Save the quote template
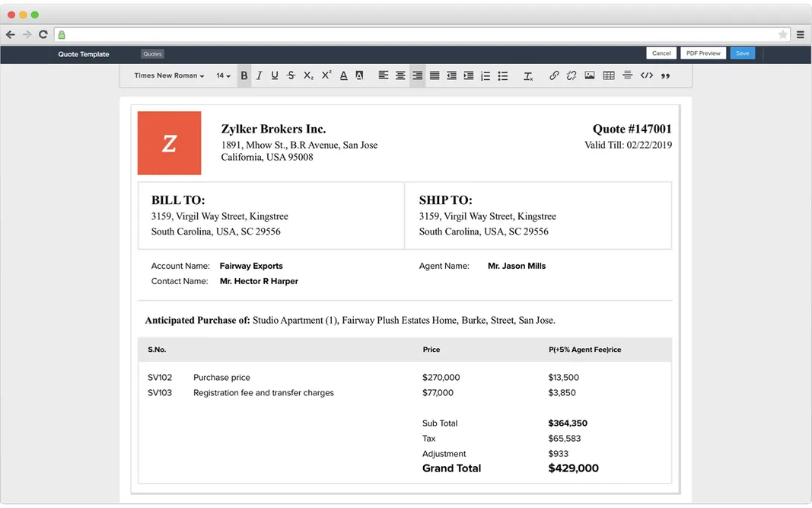 click(x=742, y=53)
